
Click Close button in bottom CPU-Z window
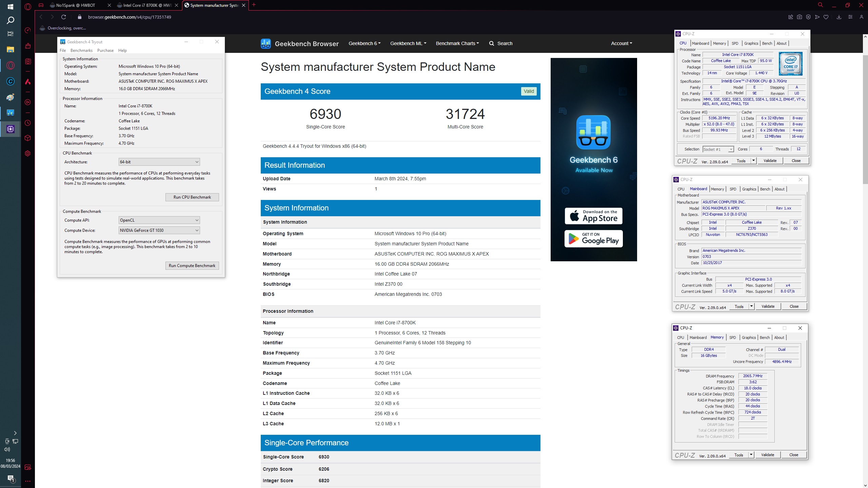[794, 455]
